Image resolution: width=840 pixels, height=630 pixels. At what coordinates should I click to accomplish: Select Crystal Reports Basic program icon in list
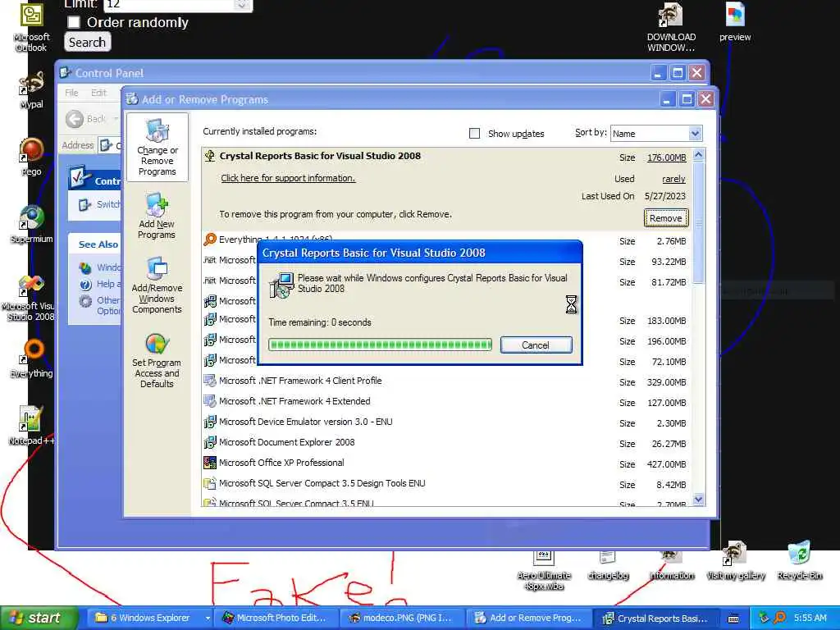click(210, 156)
